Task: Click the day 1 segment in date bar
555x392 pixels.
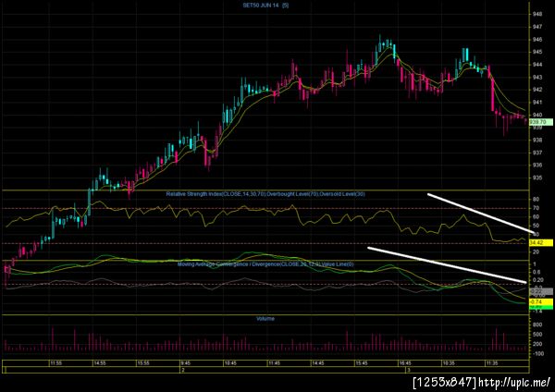Action: 92,370
